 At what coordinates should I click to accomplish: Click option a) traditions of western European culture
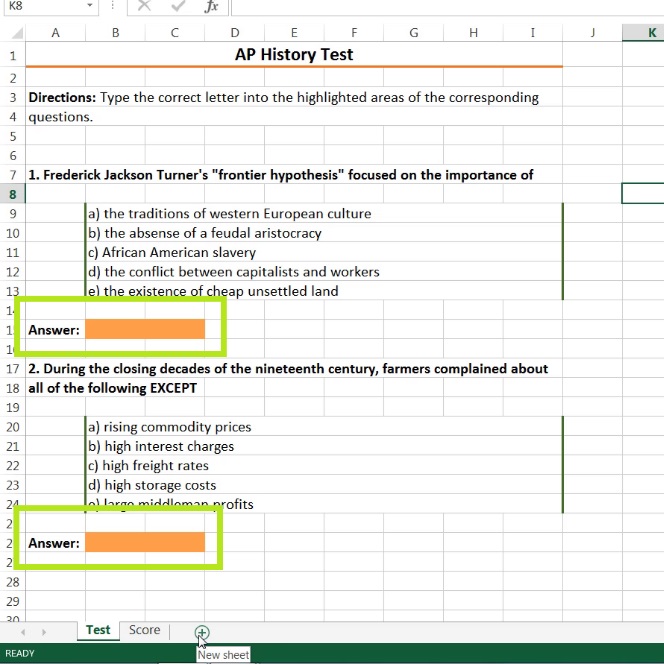230,213
